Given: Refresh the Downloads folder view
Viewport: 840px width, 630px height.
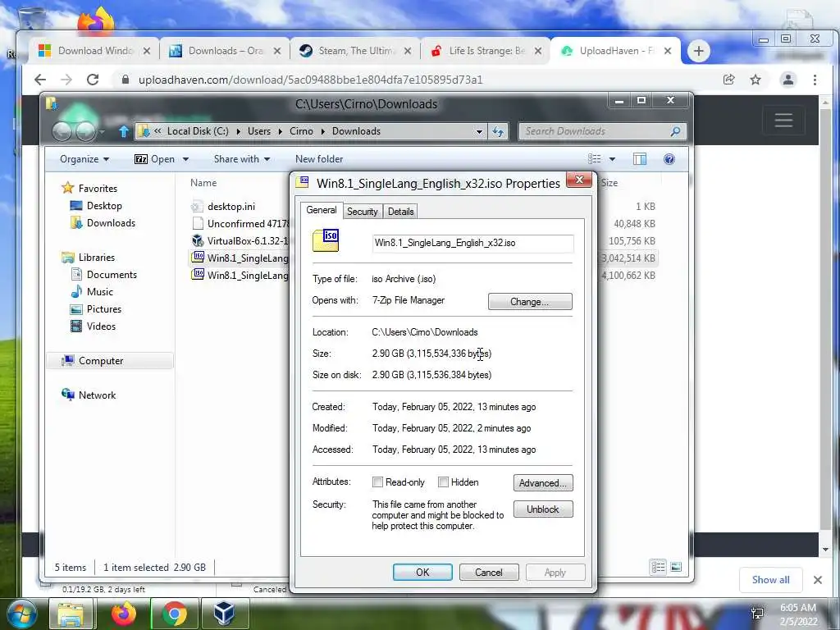Looking at the screenshot, I should click(x=498, y=131).
